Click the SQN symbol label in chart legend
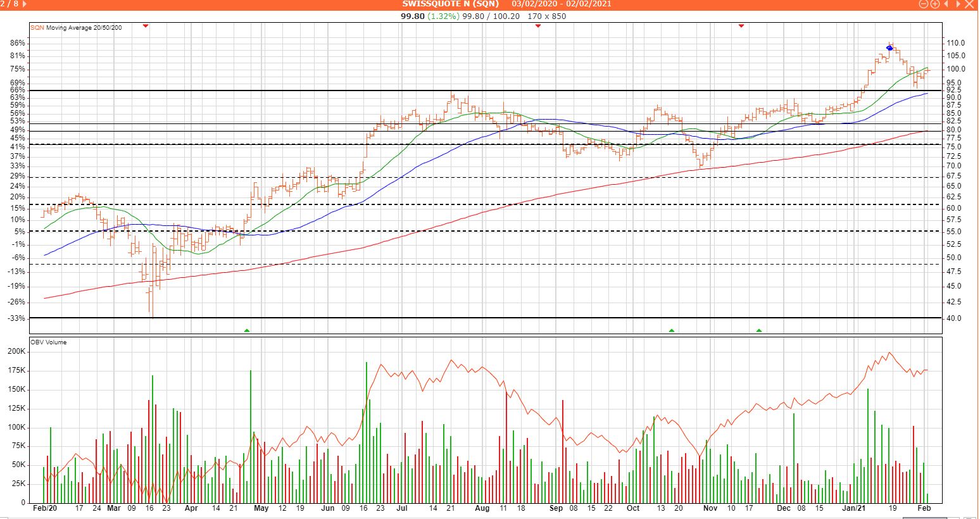Image resolution: width=980 pixels, height=519 pixels. (x=37, y=28)
